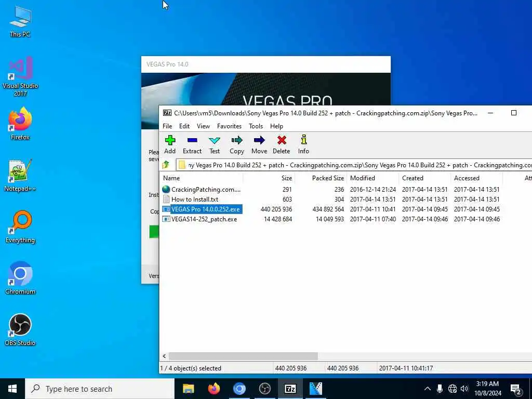Click the VEGAS Pro 14.0 installer title bar
This screenshot has height=399, width=532.
coord(265,64)
